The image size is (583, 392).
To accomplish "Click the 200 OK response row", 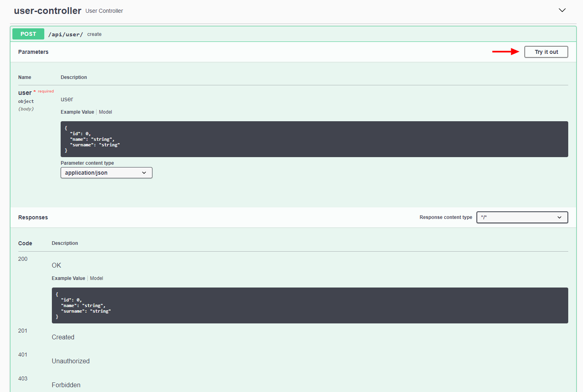I will pos(56,265).
